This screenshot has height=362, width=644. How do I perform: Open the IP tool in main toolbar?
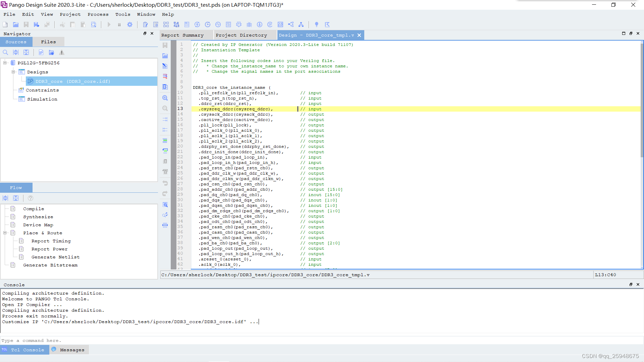pos(270,24)
